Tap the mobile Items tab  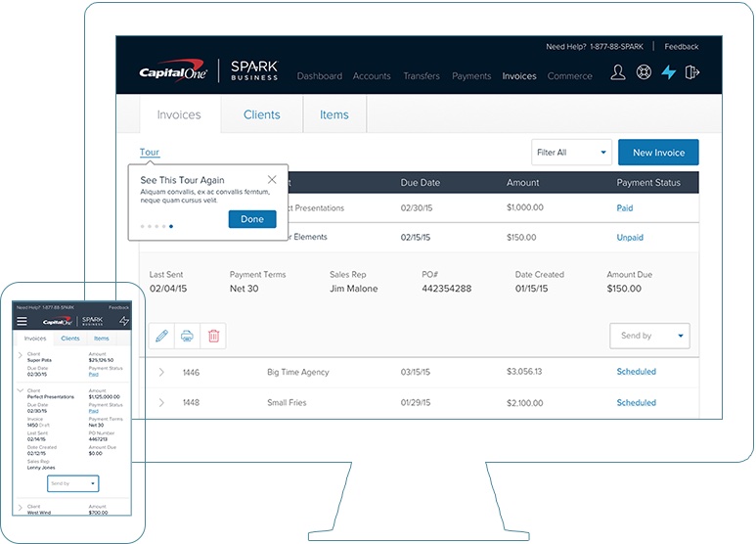tap(102, 339)
